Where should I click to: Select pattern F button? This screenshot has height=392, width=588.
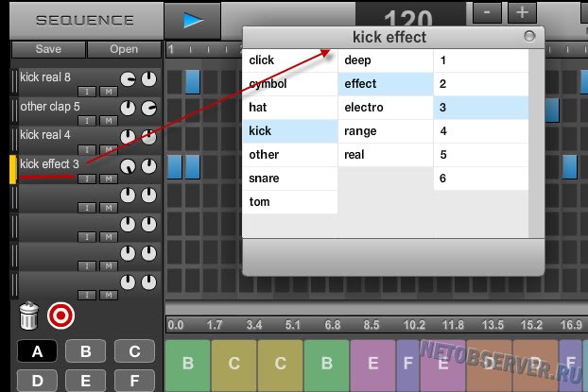tap(134, 381)
